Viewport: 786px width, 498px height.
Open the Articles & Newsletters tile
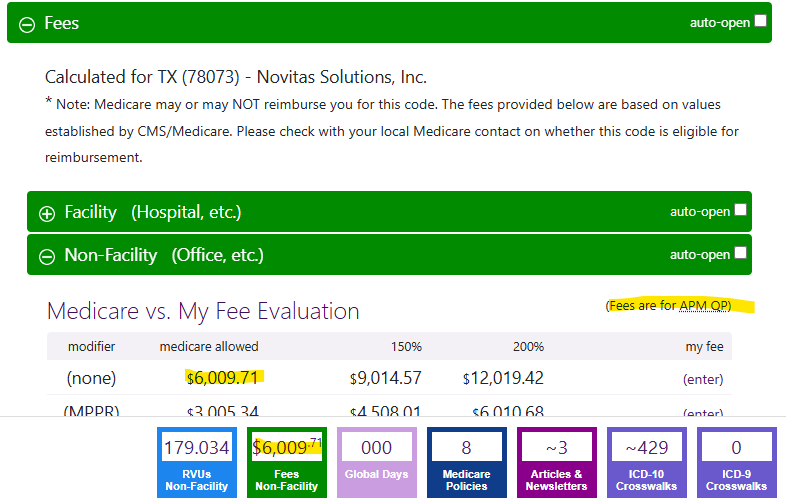(x=557, y=461)
